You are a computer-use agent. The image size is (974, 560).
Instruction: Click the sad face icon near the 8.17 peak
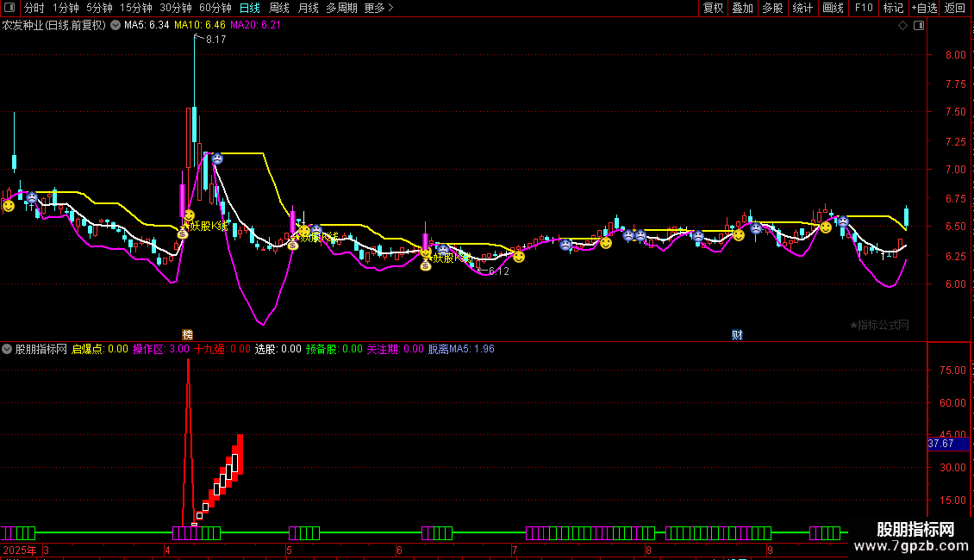(x=217, y=159)
